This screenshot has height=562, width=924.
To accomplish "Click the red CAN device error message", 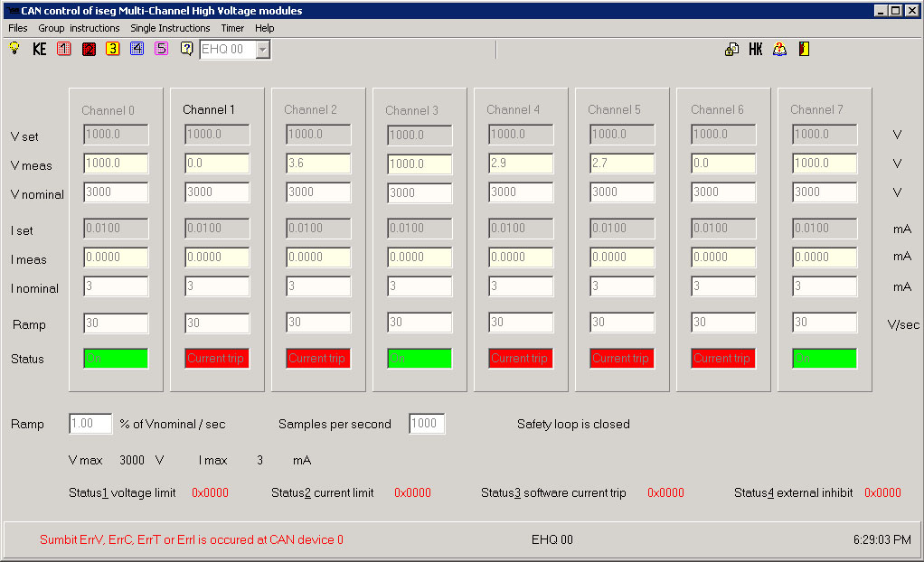I will pyautogui.click(x=192, y=539).
